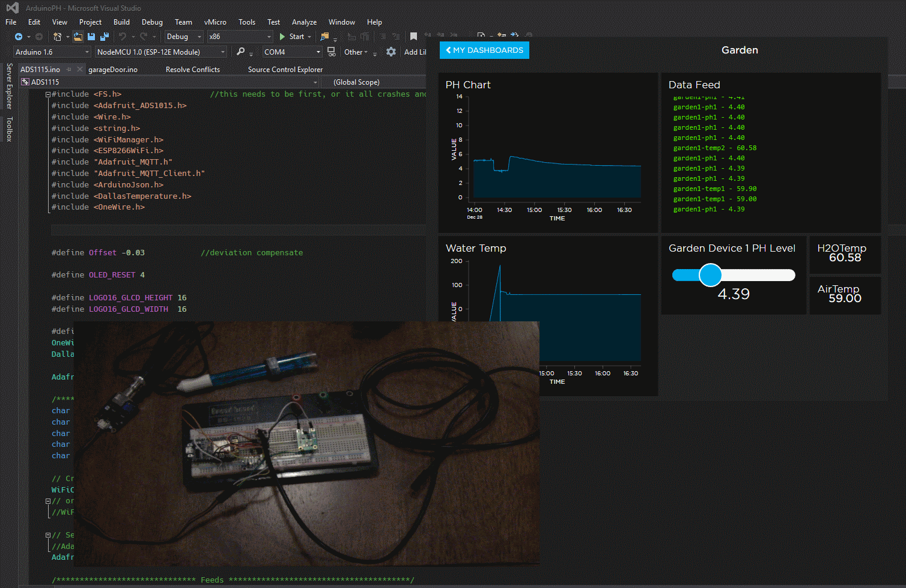Open the Project menu
Image resolution: width=906 pixels, height=588 pixels.
(90, 22)
